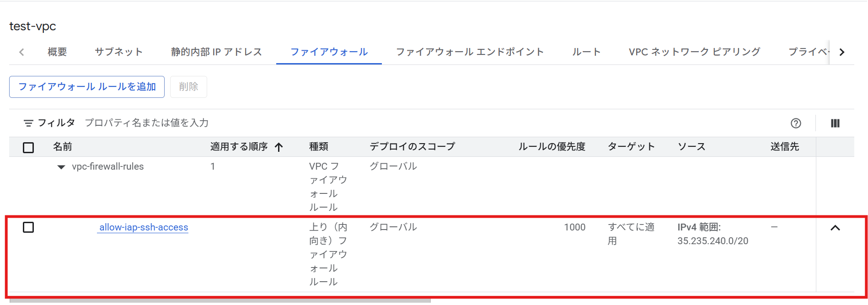868x305 pixels.
Task: Click the filter list icon
Action: coord(28,123)
